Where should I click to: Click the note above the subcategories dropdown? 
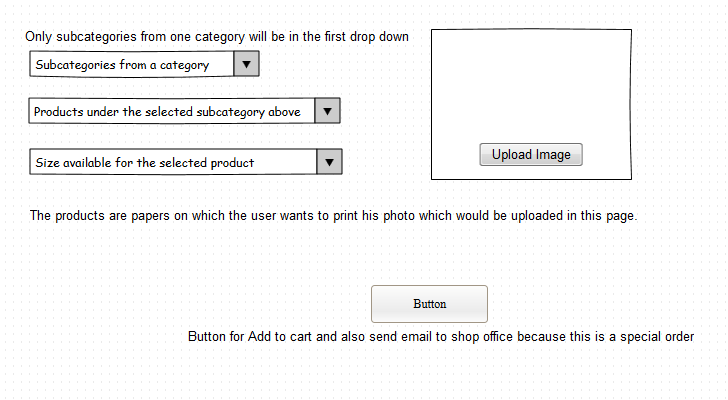[x=217, y=37]
